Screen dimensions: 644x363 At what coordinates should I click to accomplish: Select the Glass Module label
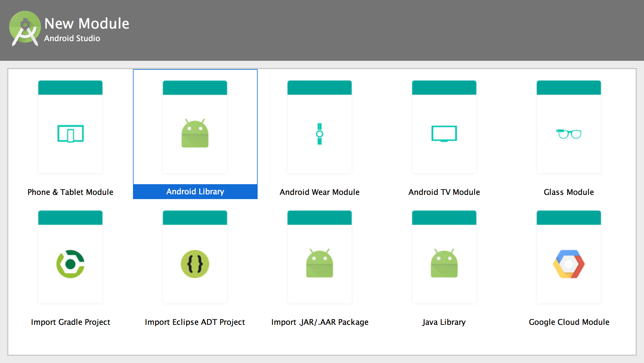coord(569,192)
